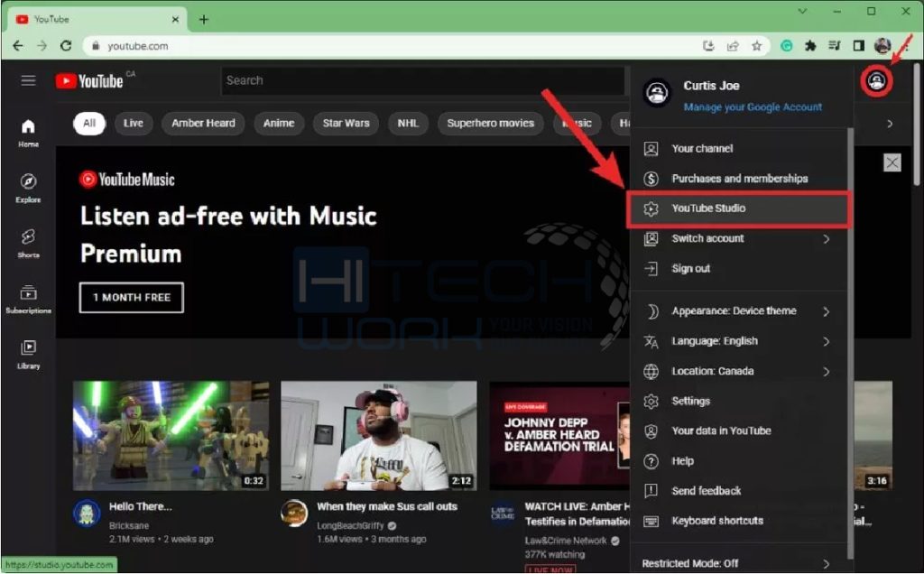Click the LongBeachGriffy channel name
The width and height of the screenshot is (924, 574).
350,525
